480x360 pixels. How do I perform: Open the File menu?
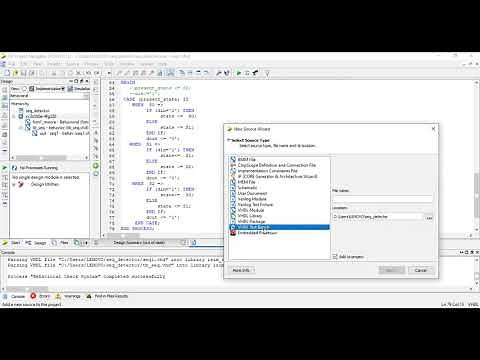point(12,64)
